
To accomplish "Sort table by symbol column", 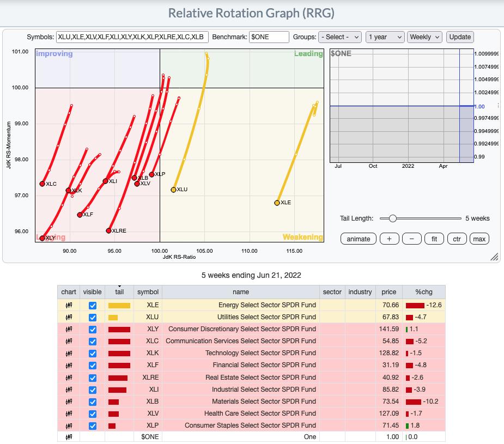I will tap(148, 291).
